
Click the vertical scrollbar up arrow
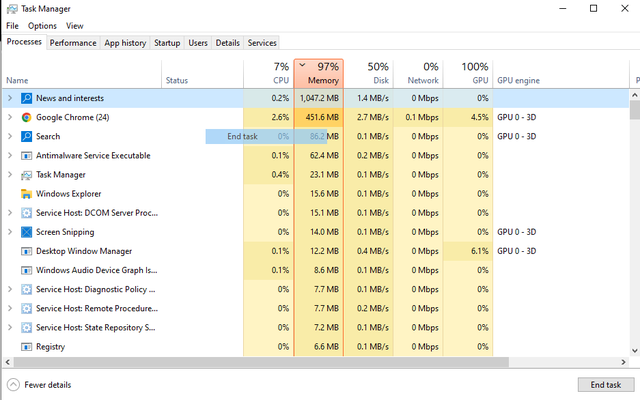point(634,95)
